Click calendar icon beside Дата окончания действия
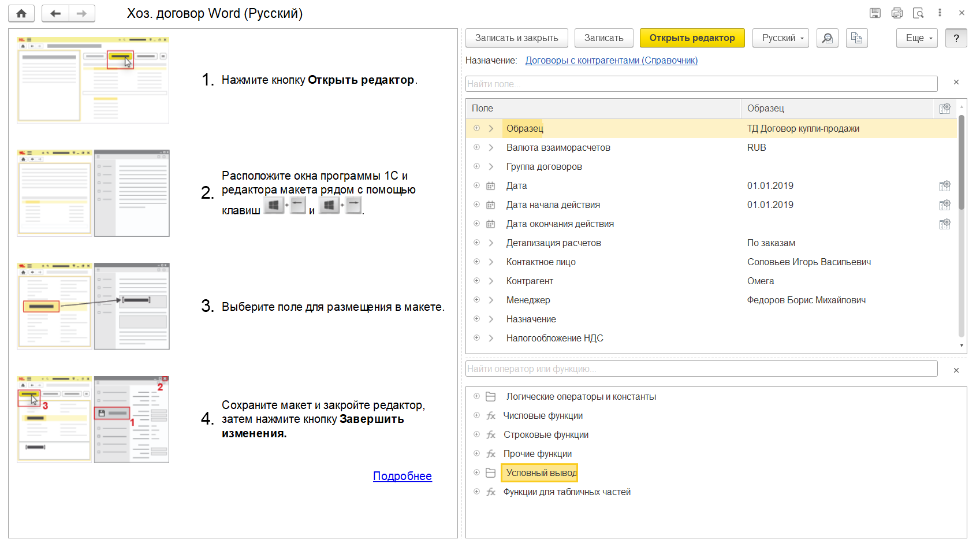 [x=491, y=224]
